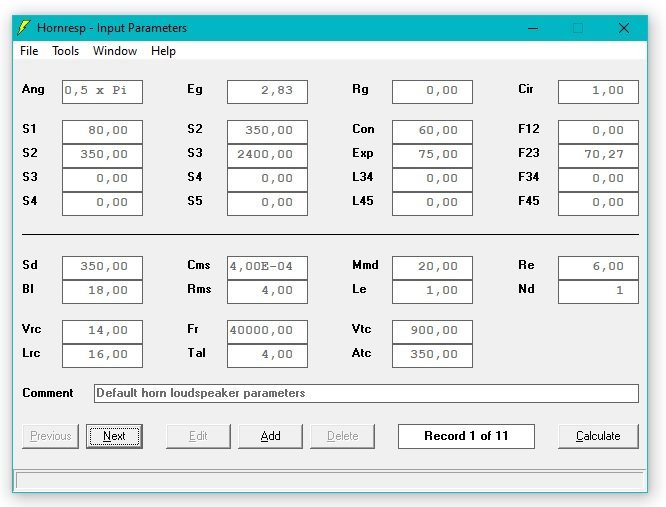Click the Exp label
The image size is (666, 507).
click(x=363, y=153)
